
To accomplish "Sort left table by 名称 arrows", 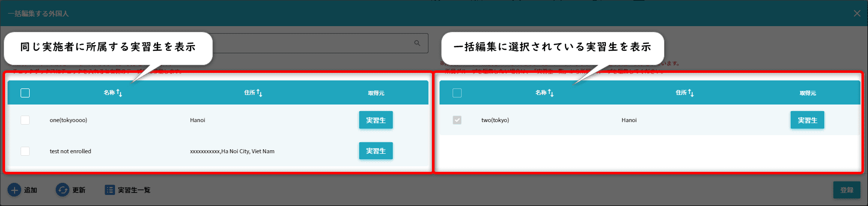I will click(120, 93).
